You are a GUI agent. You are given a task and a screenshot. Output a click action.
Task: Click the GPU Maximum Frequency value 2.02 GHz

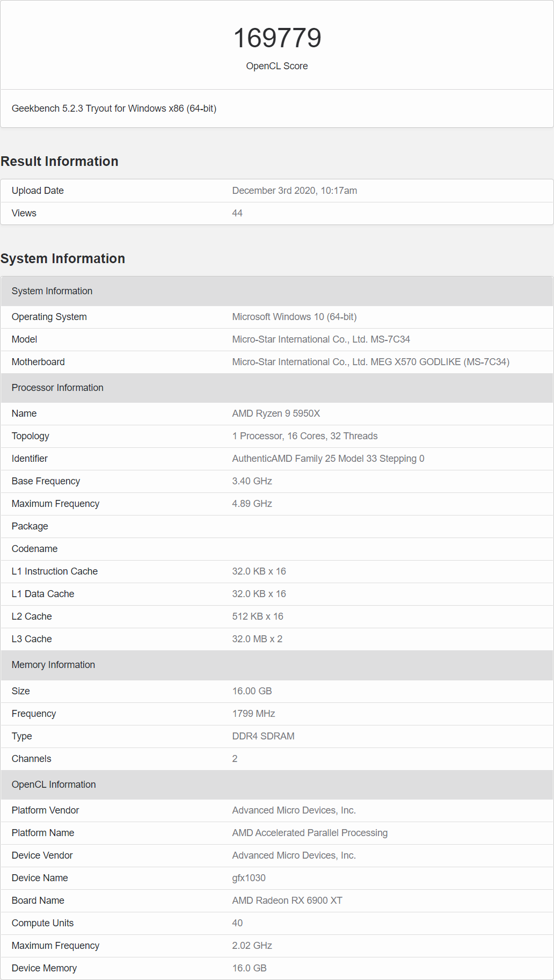pyautogui.click(x=252, y=946)
